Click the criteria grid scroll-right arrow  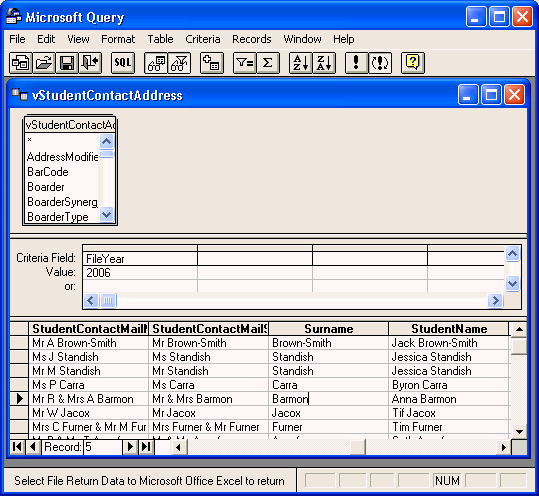click(x=495, y=300)
